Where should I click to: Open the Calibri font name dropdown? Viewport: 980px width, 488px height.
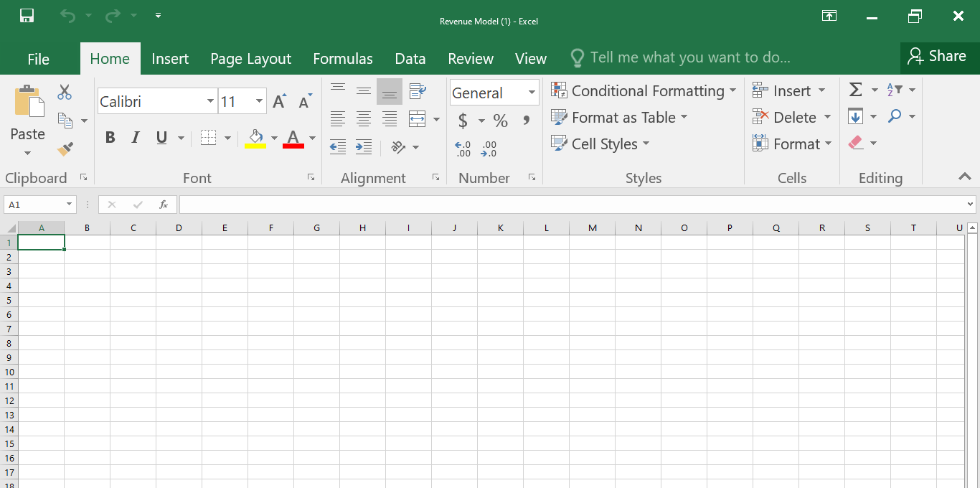click(x=210, y=101)
